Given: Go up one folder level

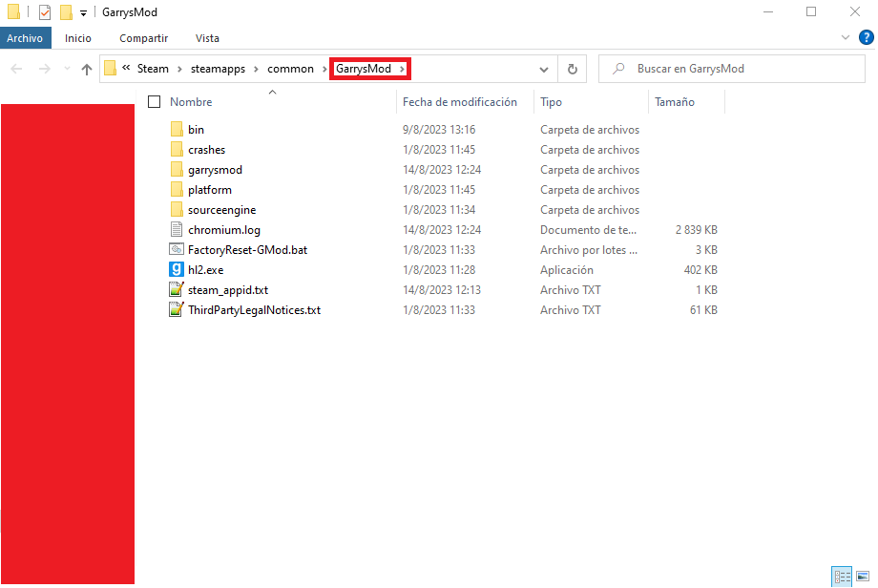Looking at the screenshot, I should (86, 69).
